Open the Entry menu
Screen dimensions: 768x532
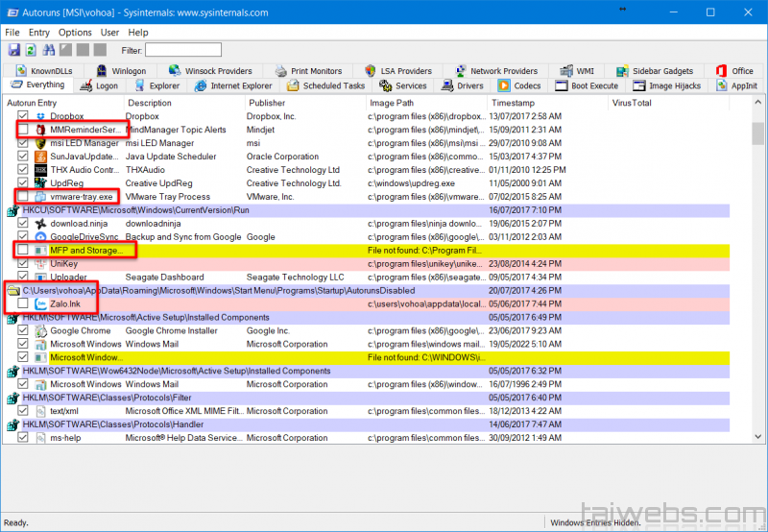tap(38, 33)
